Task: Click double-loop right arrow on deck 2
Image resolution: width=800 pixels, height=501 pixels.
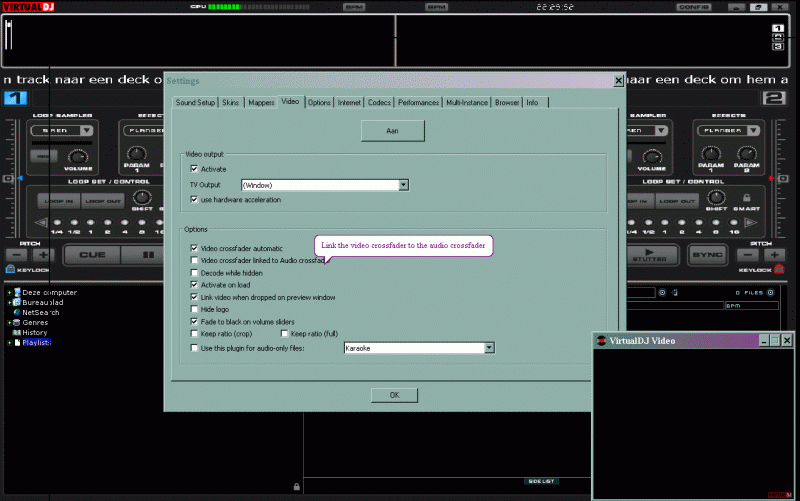Action: (751, 222)
